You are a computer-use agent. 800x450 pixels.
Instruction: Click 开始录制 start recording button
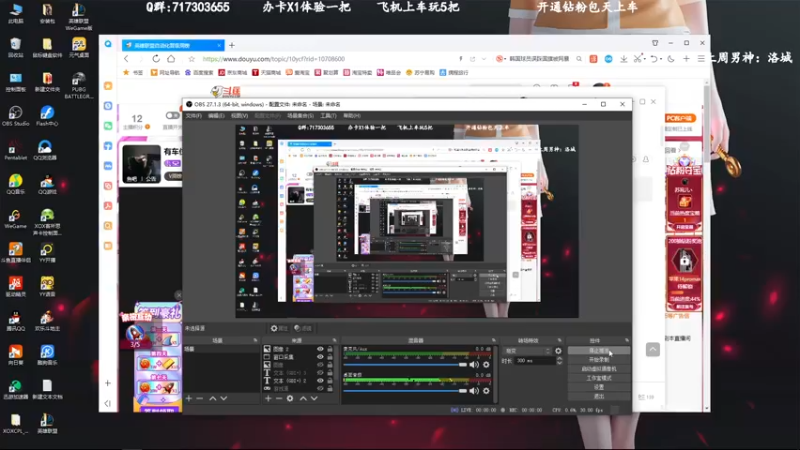pyautogui.click(x=599, y=360)
